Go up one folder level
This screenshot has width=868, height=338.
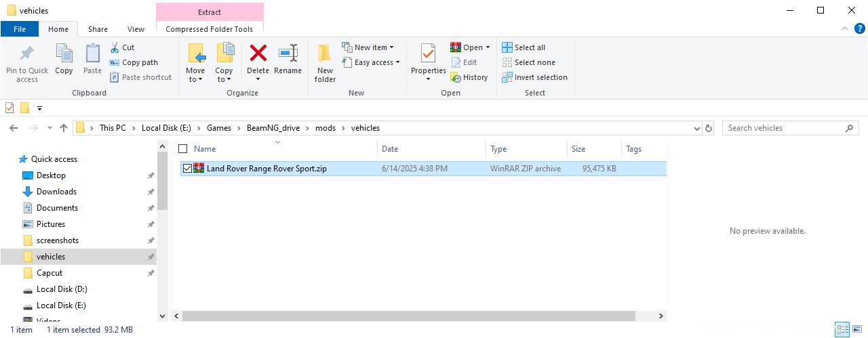pyautogui.click(x=64, y=128)
